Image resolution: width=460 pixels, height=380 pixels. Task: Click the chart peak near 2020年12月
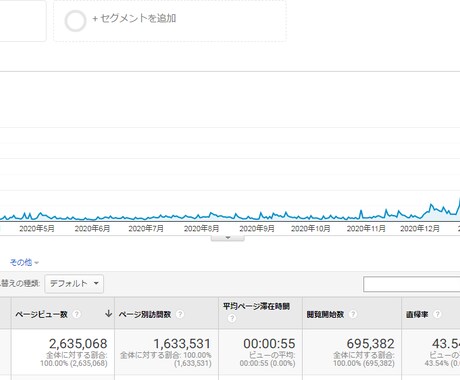click(x=431, y=204)
